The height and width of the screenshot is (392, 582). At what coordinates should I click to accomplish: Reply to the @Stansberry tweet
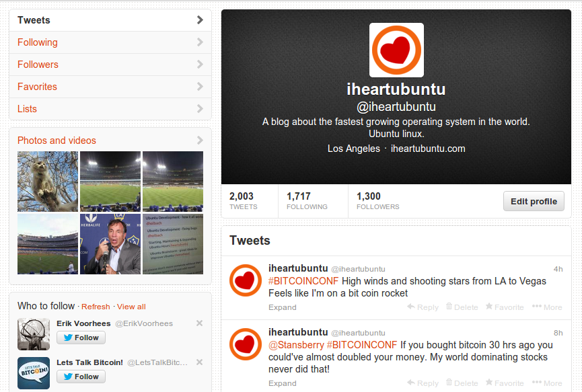pyautogui.click(x=423, y=383)
